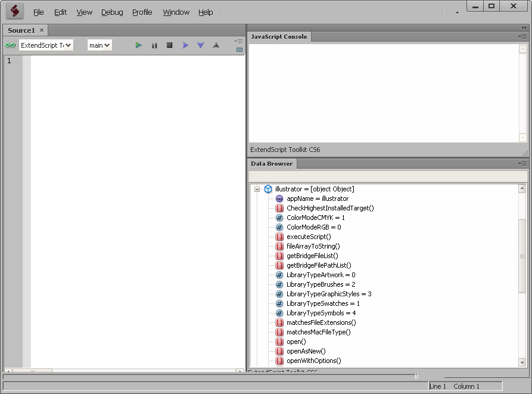The image size is (532, 394).
Task: Click the openWithOptions function icon
Action: (279, 361)
